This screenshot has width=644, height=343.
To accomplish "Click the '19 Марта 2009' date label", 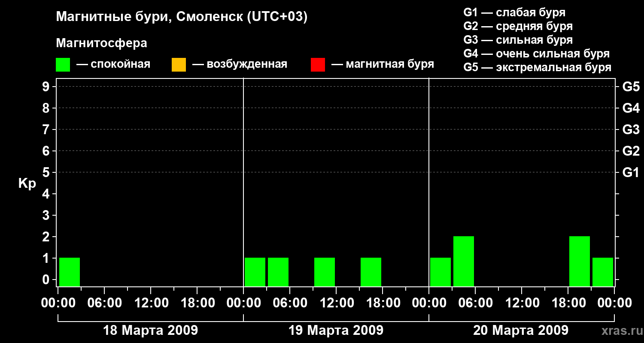I will pyautogui.click(x=336, y=331).
